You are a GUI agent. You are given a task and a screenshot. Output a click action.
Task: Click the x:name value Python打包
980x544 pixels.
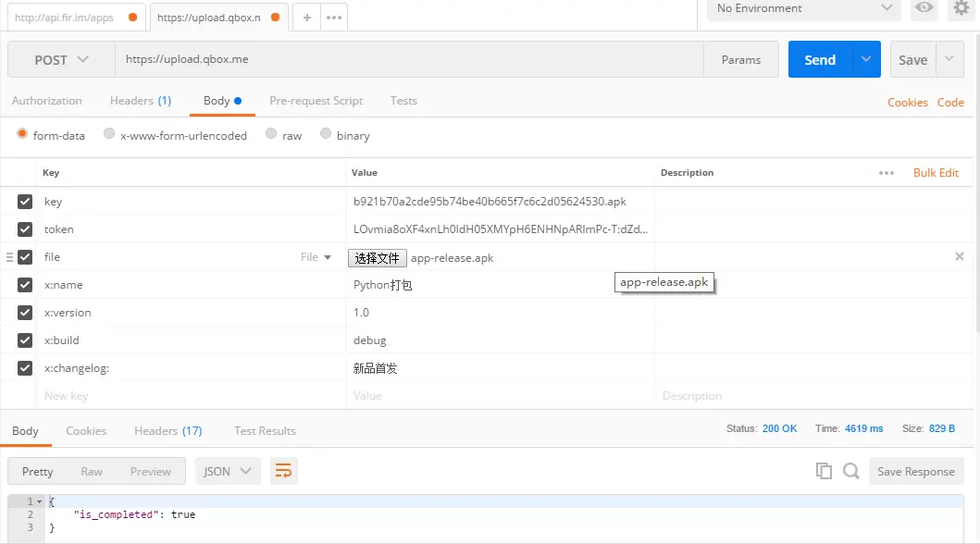pos(382,285)
